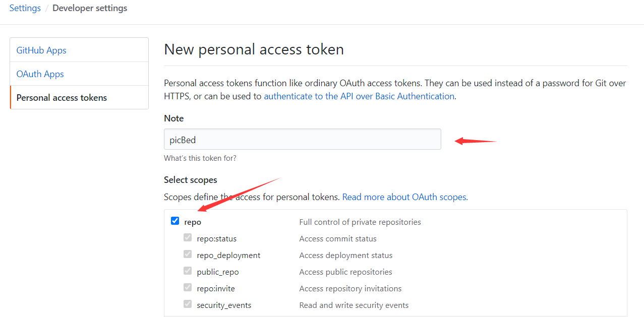Click the repo scope label
The height and width of the screenshot is (317, 644).
click(x=193, y=222)
